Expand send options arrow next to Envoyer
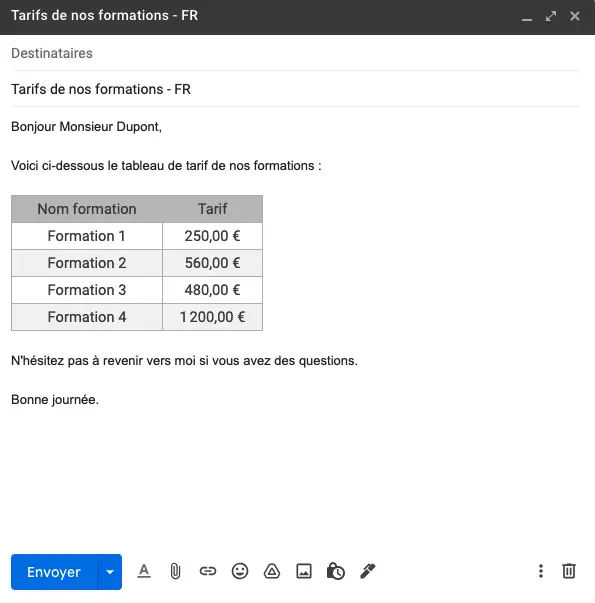This screenshot has width=595, height=603. coord(110,572)
